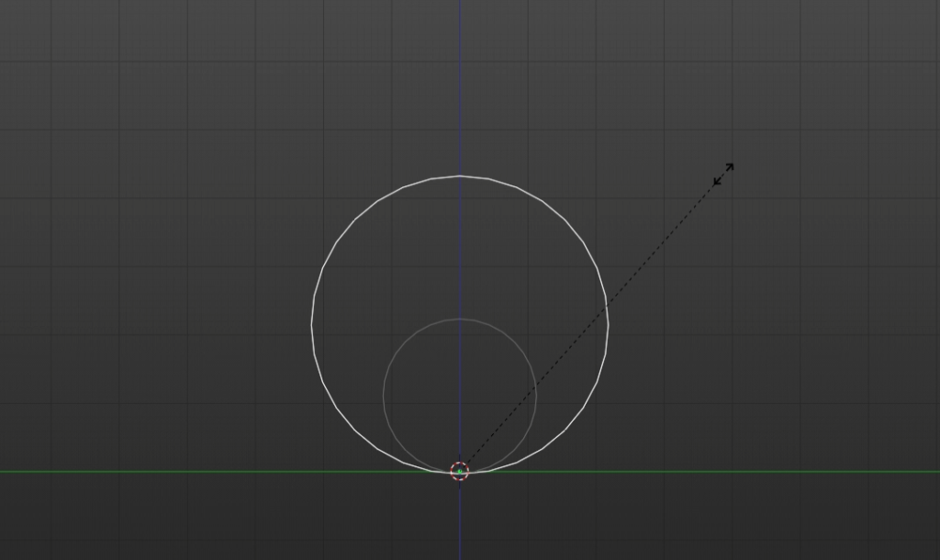Click the rightmost edge of large white circle
The image size is (940, 560).
(608, 323)
